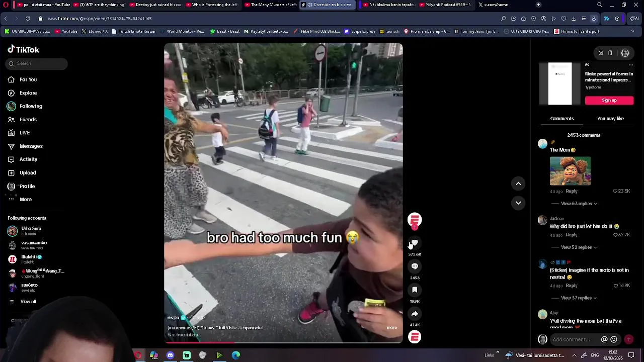Like the video with heart icon
This screenshot has height=362, width=644.
pos(415,243)
